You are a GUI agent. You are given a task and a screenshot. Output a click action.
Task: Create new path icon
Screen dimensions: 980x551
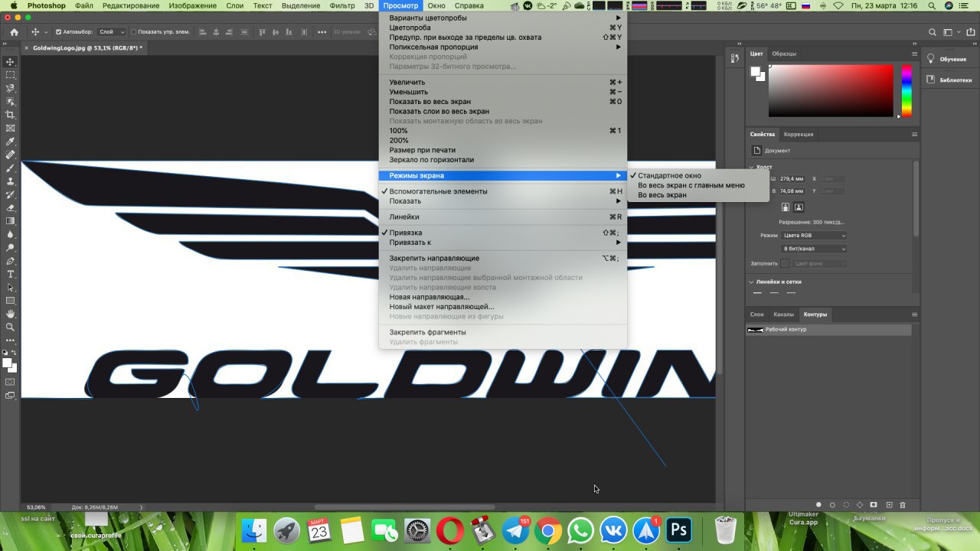coord(889,505)
